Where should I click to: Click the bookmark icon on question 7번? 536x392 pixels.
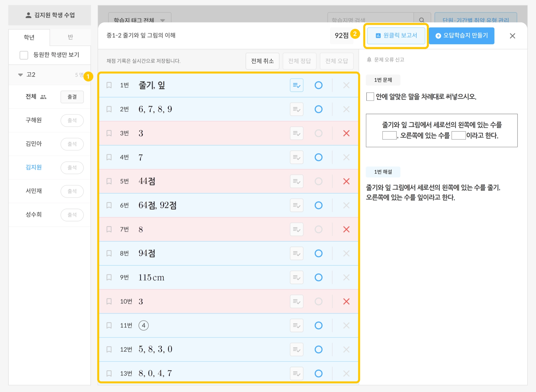(109, 229)
